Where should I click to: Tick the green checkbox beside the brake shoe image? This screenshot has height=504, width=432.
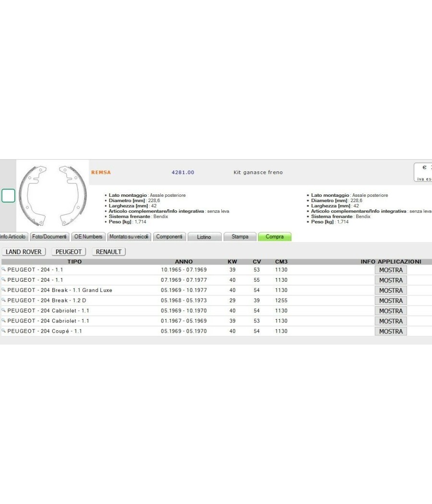(x=8, y=195)
